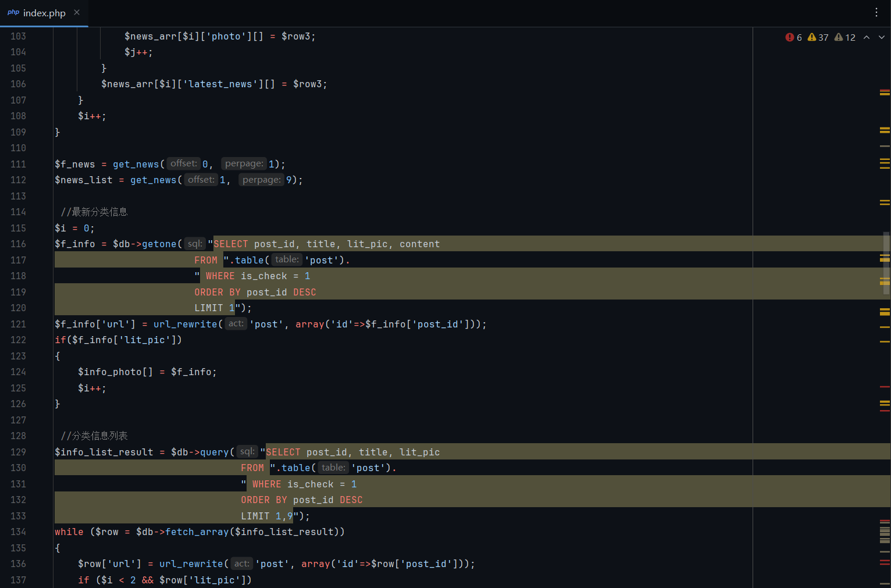Screen dimensions: 891x588
Task: Open the three-dot editor tab options menu
Action: [876, 12]
